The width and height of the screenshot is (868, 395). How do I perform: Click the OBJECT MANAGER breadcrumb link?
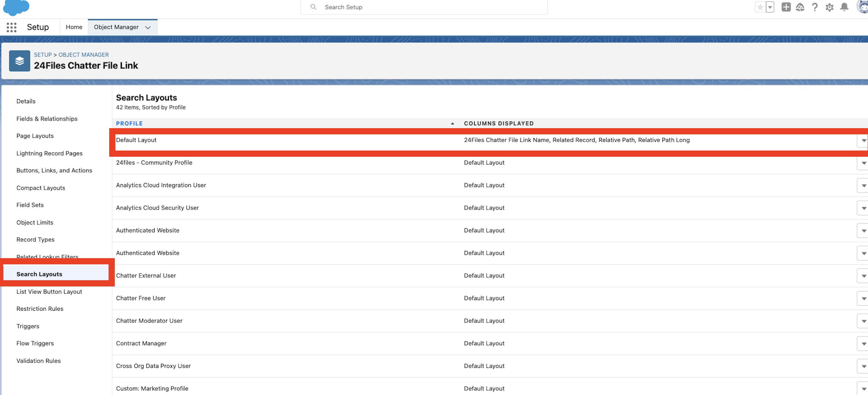[84, 54]
